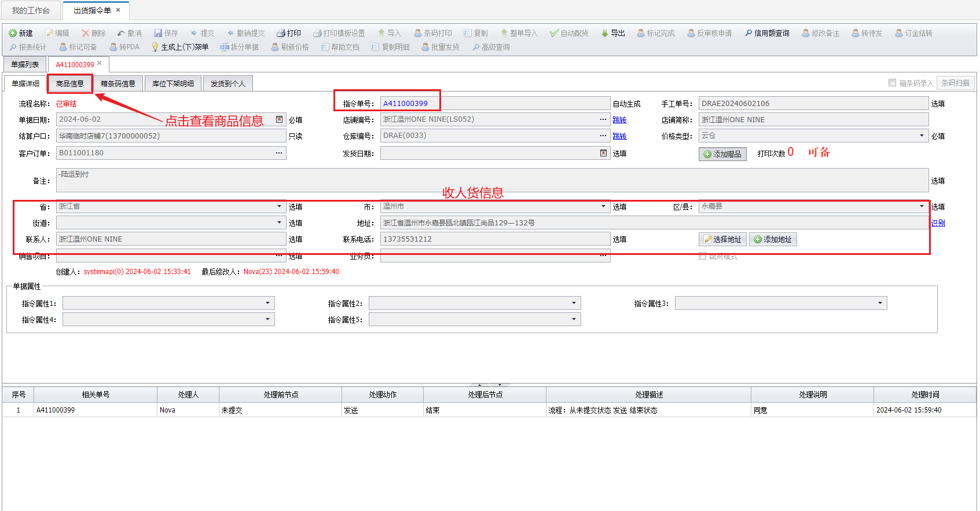Toggle the 配货模式 checkbox
The height and width of the screenshot is (511, 980).
pyautogui.click(x=702, y=256)
